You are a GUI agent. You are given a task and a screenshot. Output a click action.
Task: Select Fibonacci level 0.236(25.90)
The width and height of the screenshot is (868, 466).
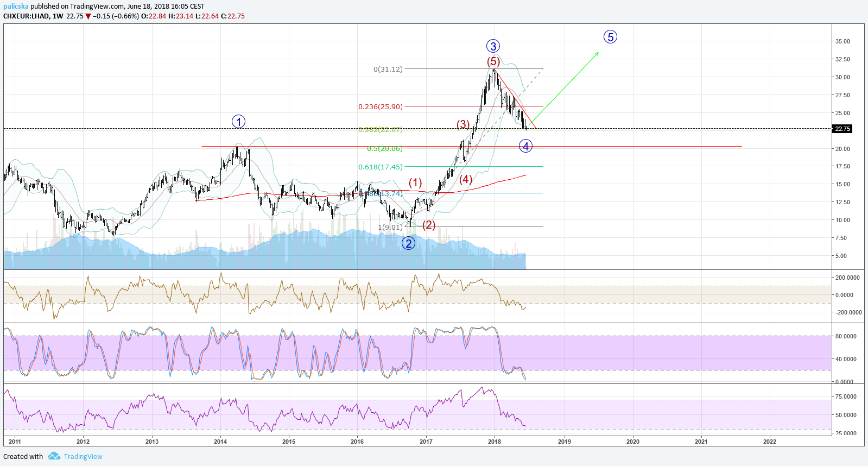[x=381, y=106]
